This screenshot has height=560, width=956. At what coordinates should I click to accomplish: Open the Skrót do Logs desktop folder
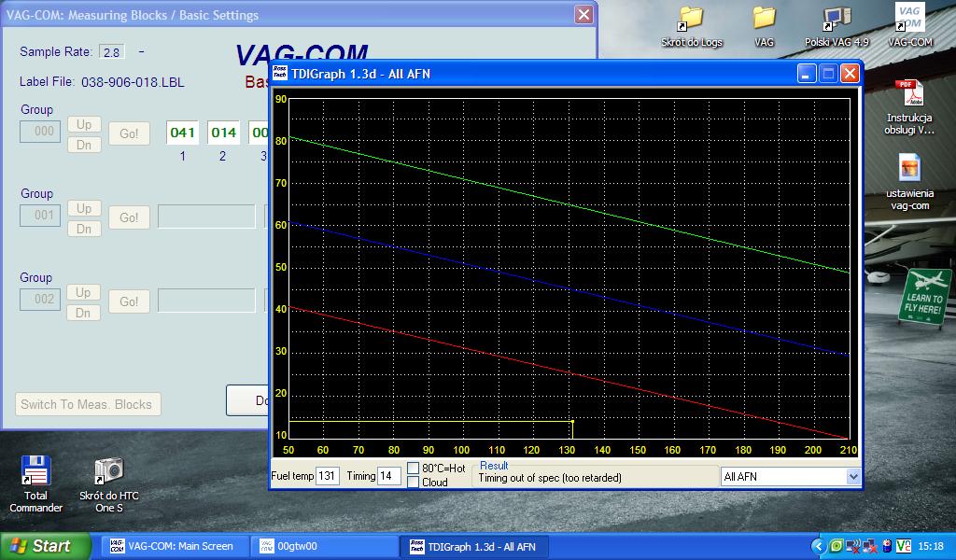click(x=692, y=27)
